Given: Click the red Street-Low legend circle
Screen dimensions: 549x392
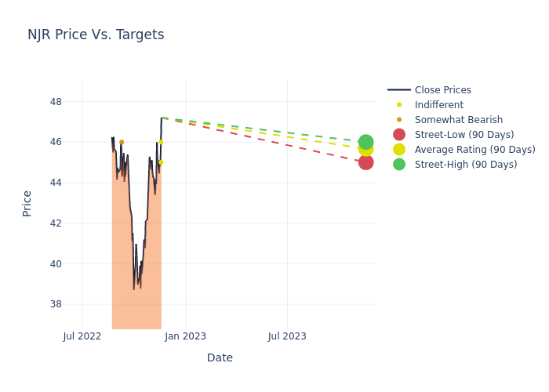Looking at the screenshot, I should pyautogui.click(x=399, y=135).
